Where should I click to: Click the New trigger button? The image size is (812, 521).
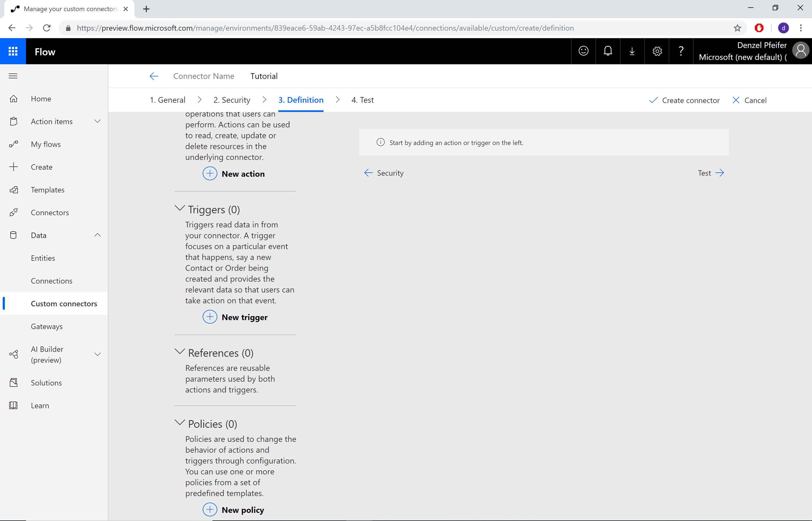coord(235,317)
